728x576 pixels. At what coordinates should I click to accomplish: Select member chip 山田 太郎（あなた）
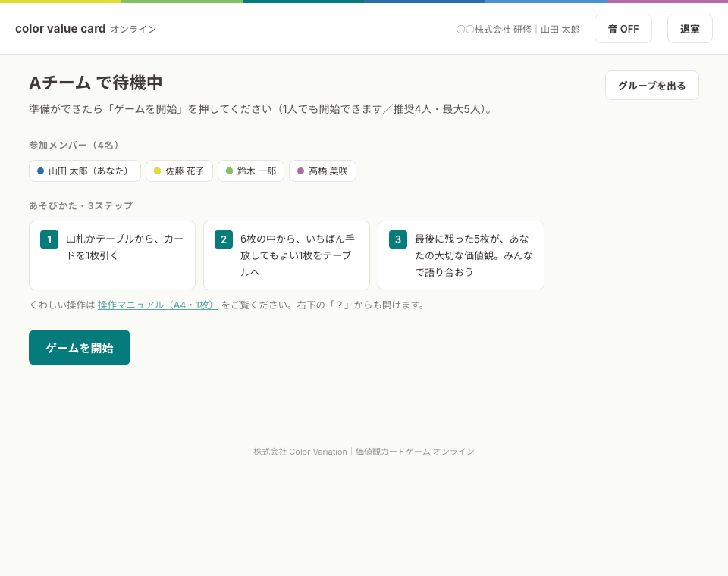point(84,171)
